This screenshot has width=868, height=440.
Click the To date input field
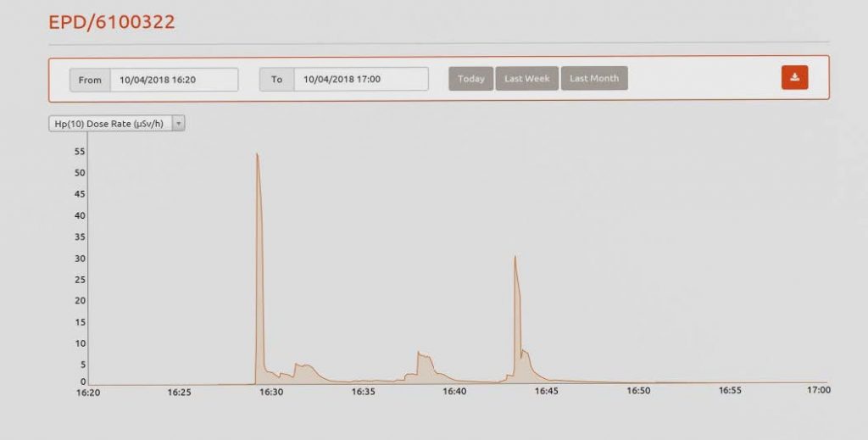(360, 80)
